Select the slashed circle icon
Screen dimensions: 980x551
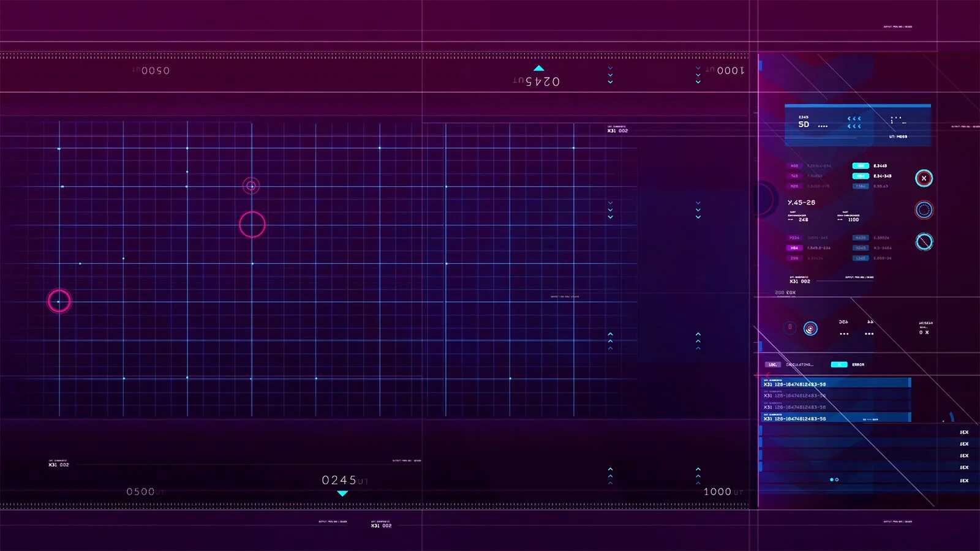pos(924,242)
